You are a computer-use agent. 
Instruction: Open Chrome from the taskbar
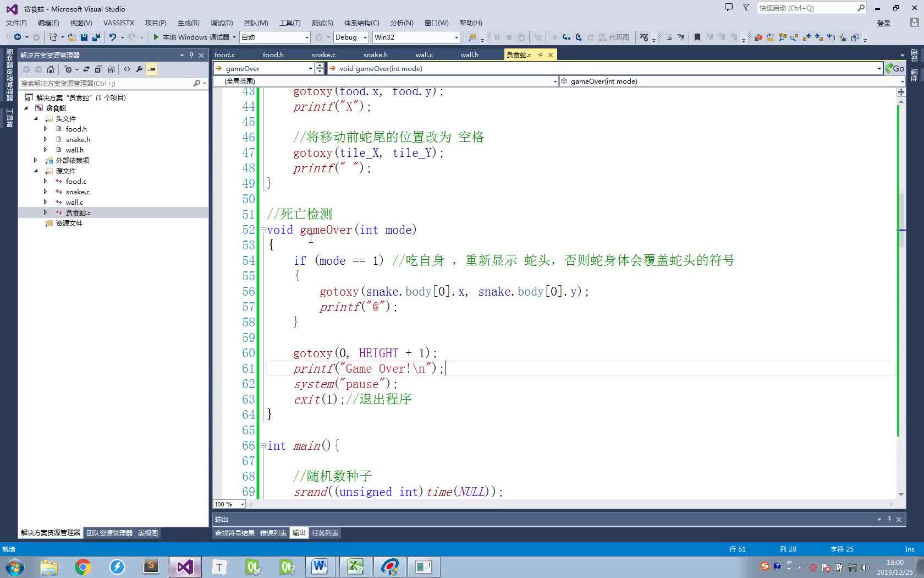(x=83, y=566)
